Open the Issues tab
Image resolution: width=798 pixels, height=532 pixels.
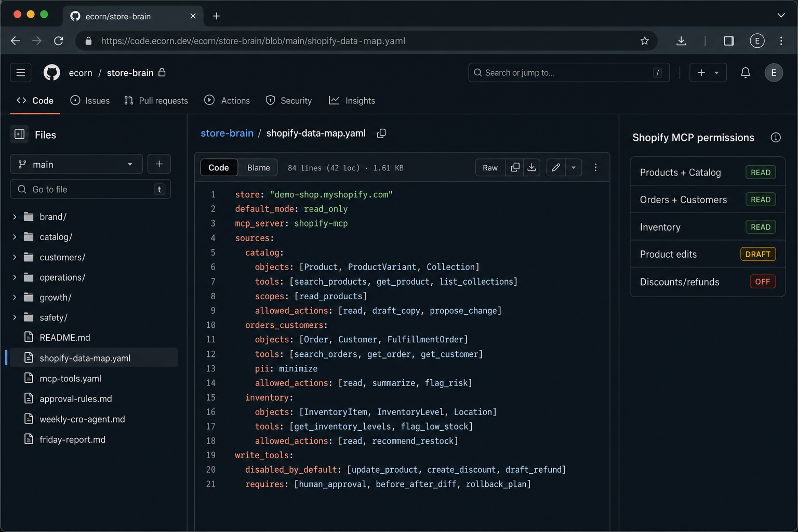coord(90,101)
